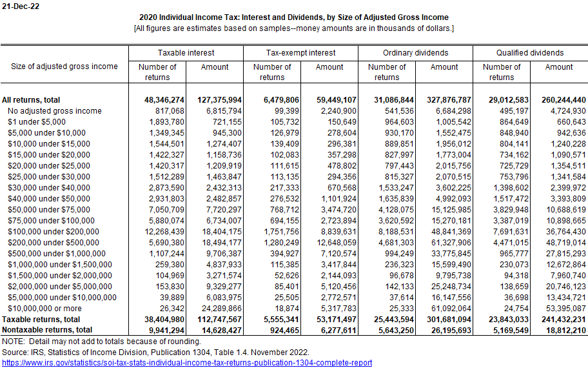The height and width of the screenshot is (368, 588).
Task: Select the '$100,000 under $200,000' row label
Action: (x=54, y=232)
